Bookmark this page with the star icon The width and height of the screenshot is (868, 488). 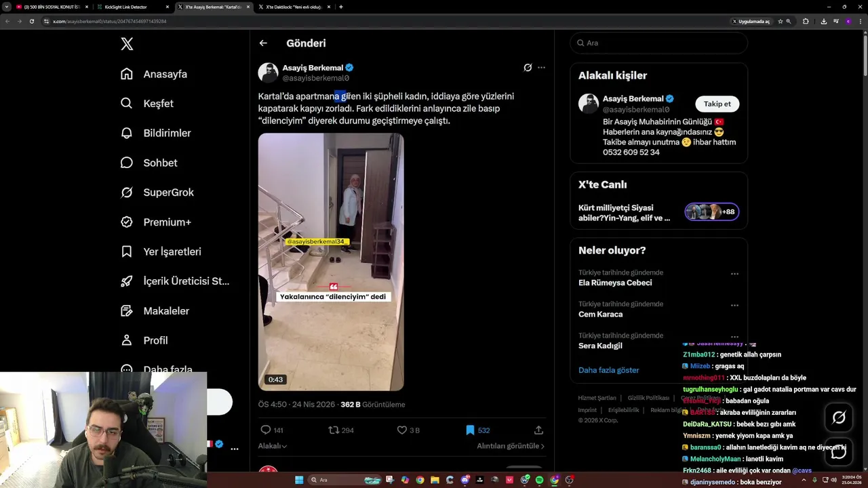[x=781, y=21]
